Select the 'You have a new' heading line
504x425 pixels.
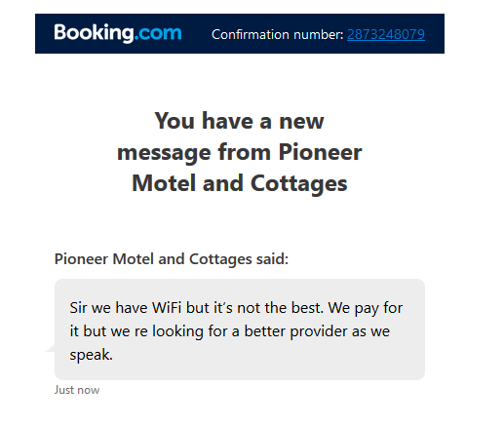click(239, 121)
